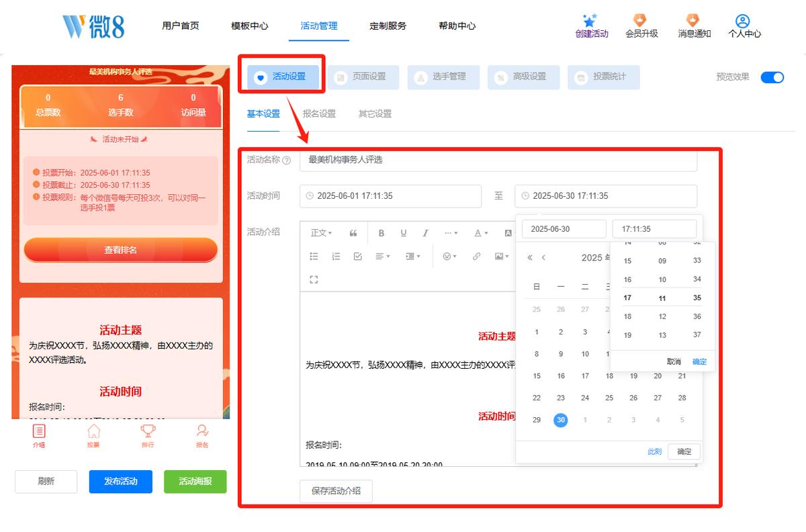
Task: Select hour 18 in the time picker
Action: click(627, 316)
